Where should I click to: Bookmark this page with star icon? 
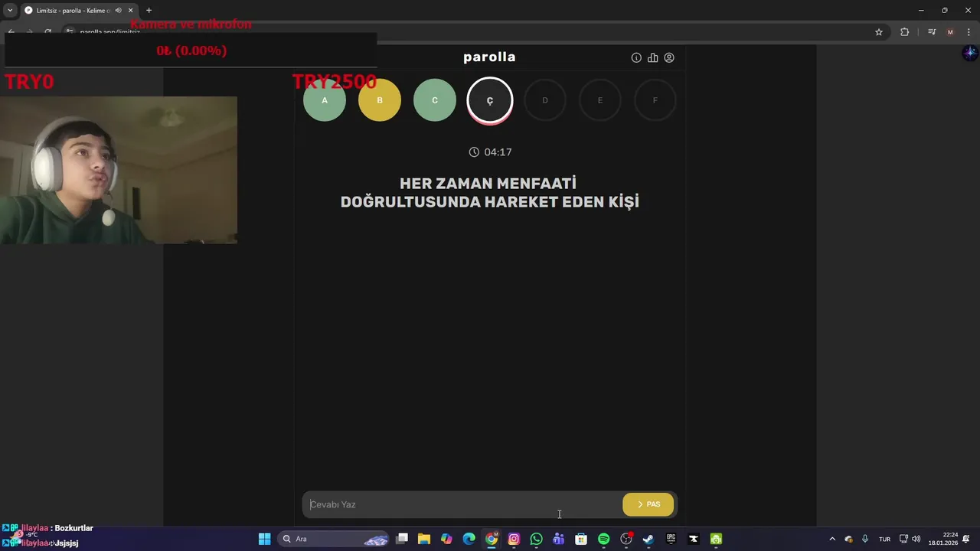879,32
